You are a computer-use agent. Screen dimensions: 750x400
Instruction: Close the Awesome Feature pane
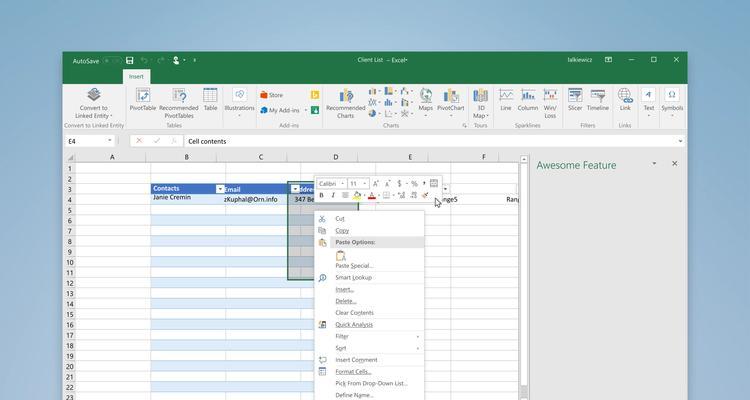point(674,164)
